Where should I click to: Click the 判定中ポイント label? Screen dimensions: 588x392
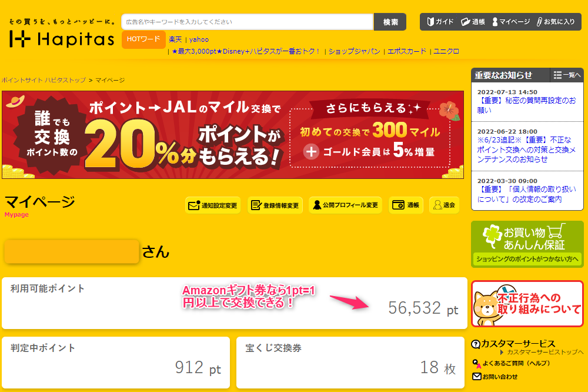(x=43, y=348)
